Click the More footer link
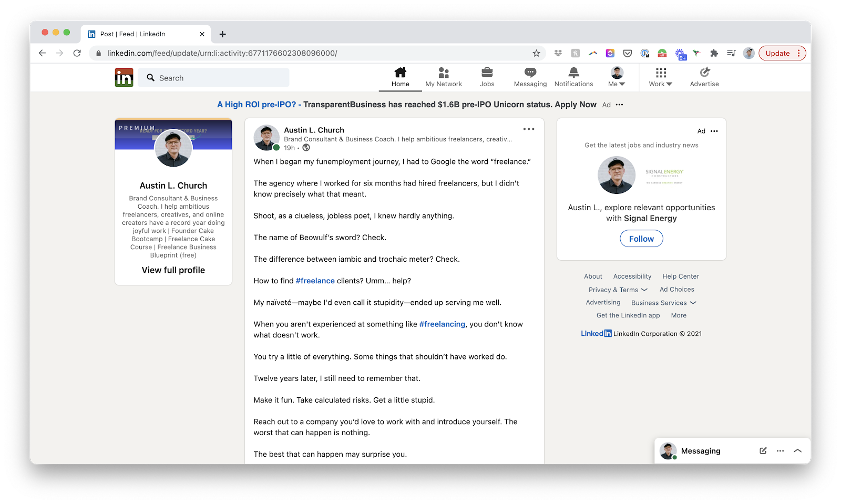 tap(679, 315)
